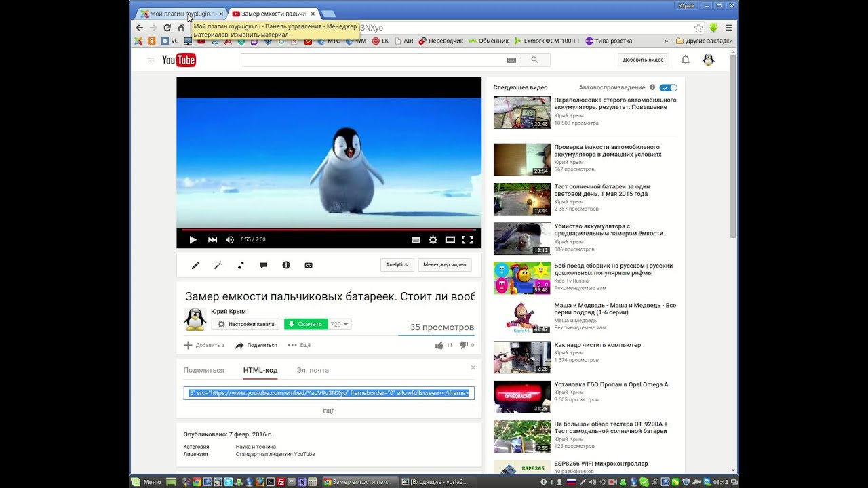Mute the video volume
Screen dimensions: 868x488
(x=229, y=240)
